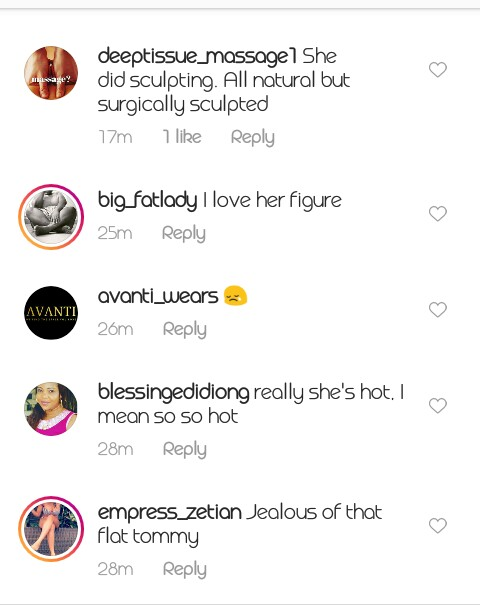Viewport: 480px width, 614px height.
Task: View big_fatlady's story avatar
Action: click(x=51, y=217)
